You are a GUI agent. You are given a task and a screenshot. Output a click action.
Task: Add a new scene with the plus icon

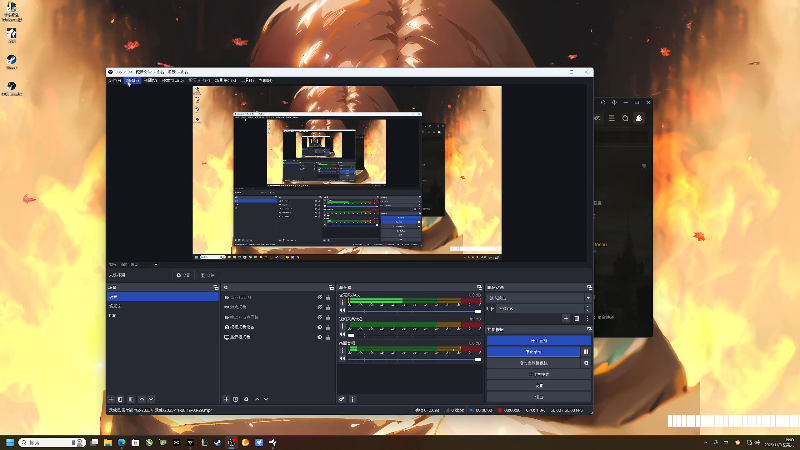click(111, 399)
